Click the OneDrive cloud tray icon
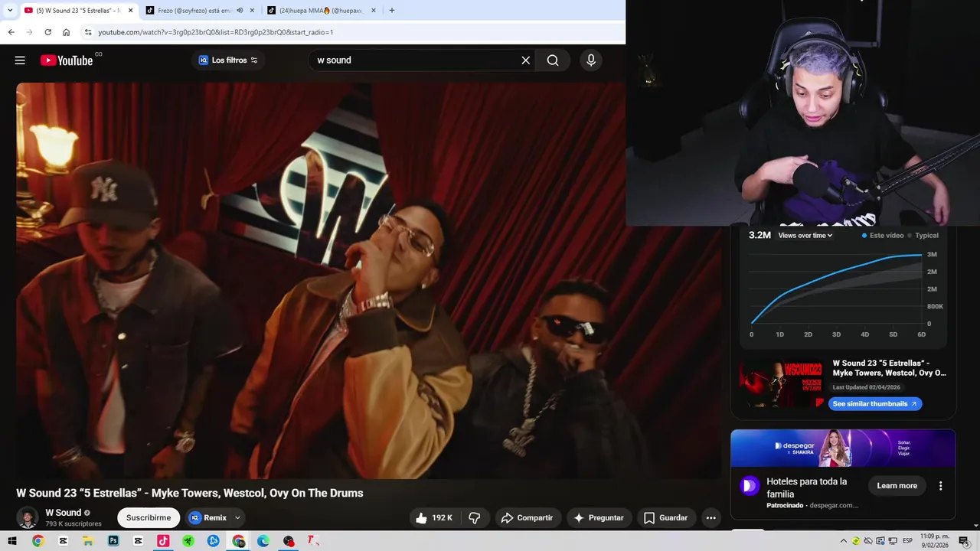 (x=868, y=541)
